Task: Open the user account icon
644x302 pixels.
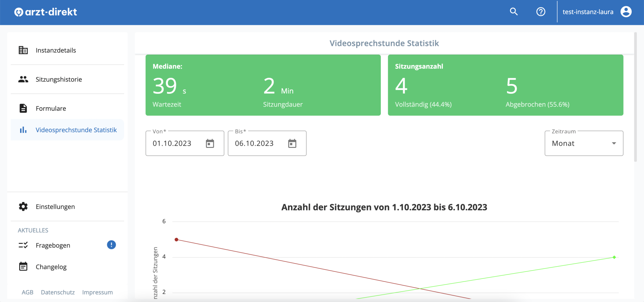Action: (x=626, y=11)
